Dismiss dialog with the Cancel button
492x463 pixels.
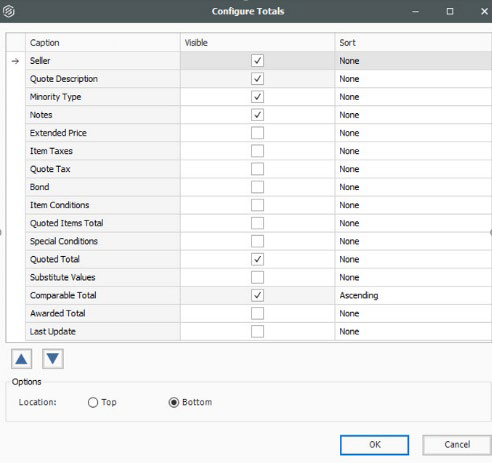(457, 445)
